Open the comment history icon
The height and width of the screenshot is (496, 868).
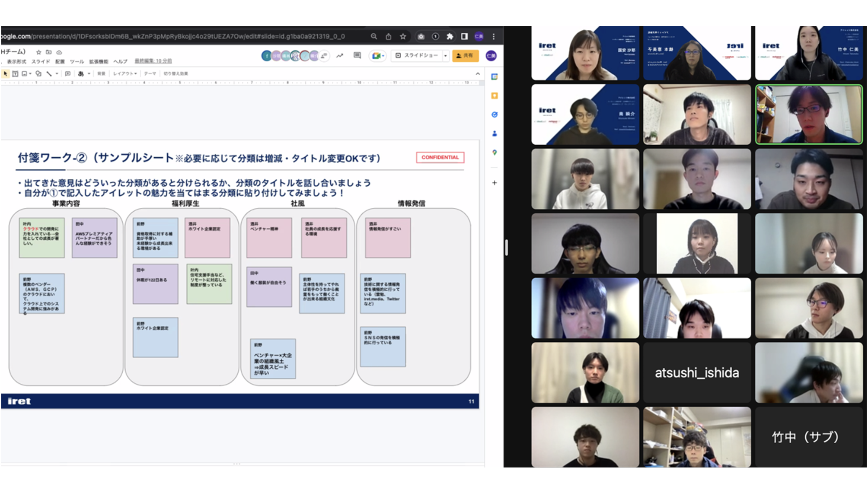point(357,55)
